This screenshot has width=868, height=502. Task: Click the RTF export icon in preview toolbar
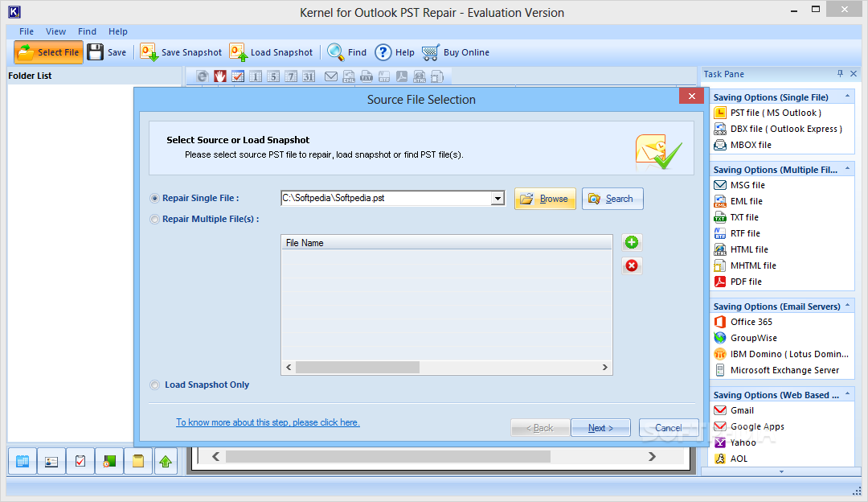384,76
